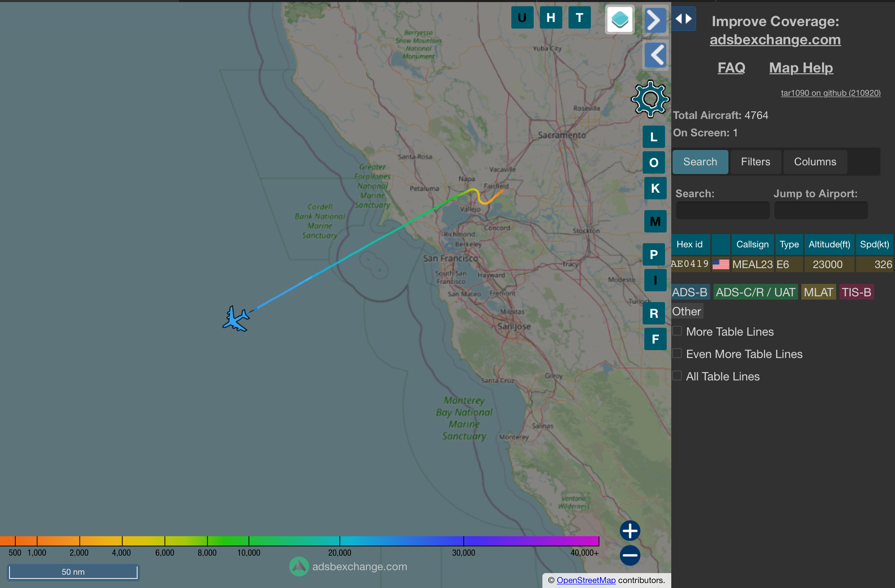Viewport: 895px width, 588px height.
Task: Toggle the M map option
Action: [655, 221]
